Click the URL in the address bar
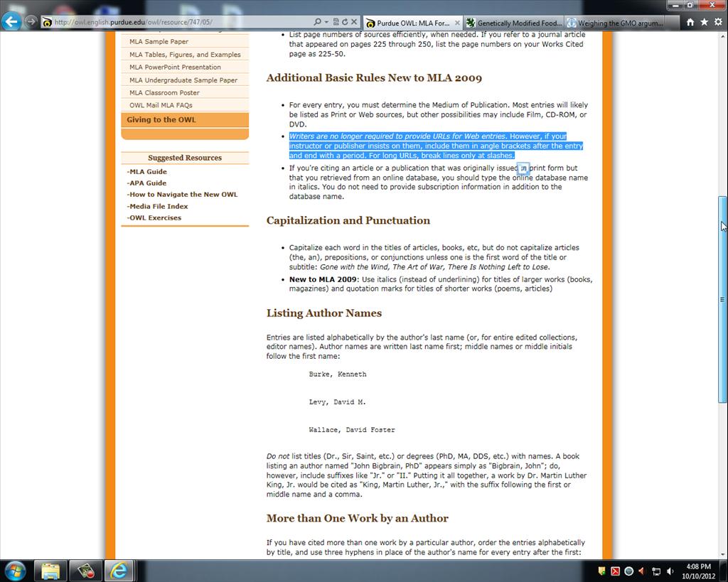This screenshot has width=728, height=582. (x=133, y=22)
